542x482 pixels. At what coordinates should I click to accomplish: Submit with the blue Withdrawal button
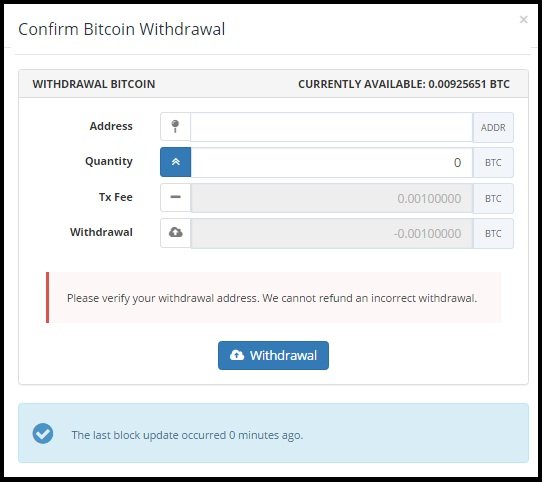(x=273, y=355)
